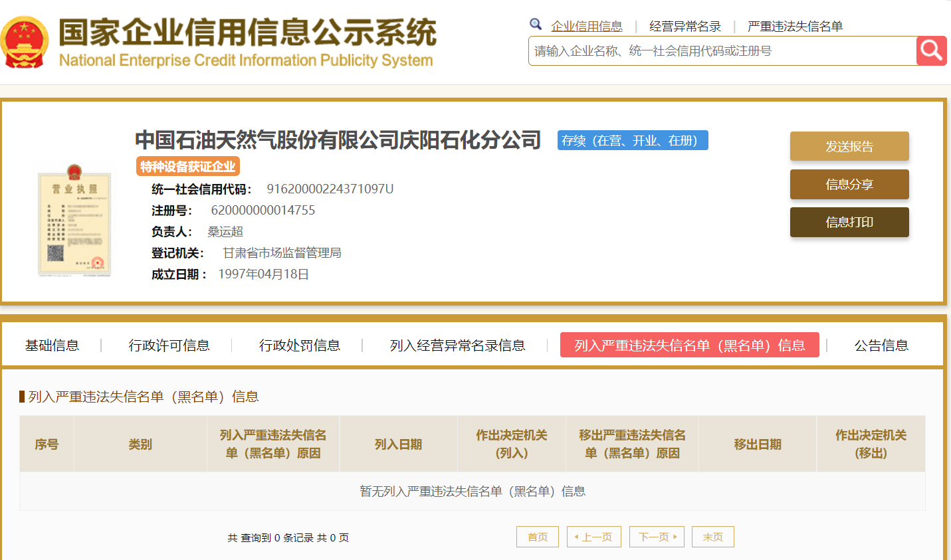Go to 首页 in pagination
The height and width of the screenshot is (560, 951).
pos(538,537)
